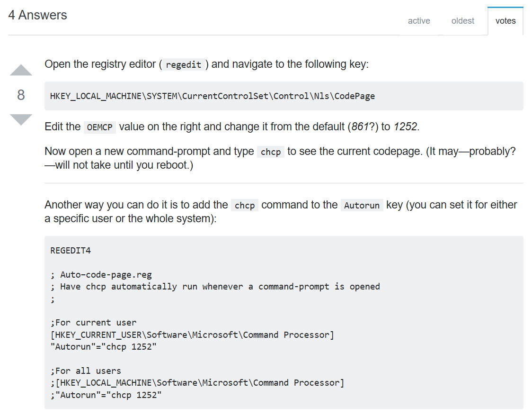Click the ";For all users" comment line
532x416 pixels.
point(86,371)
